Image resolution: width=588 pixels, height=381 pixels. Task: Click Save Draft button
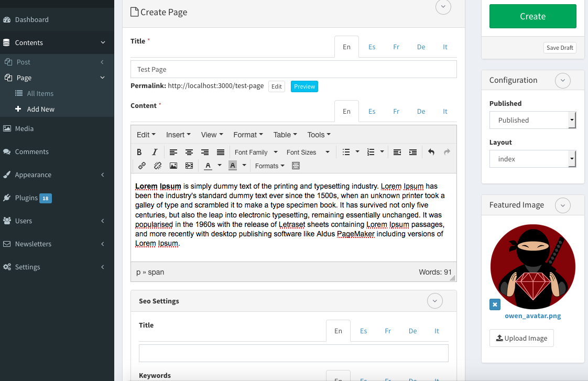(x=560, y=48)
